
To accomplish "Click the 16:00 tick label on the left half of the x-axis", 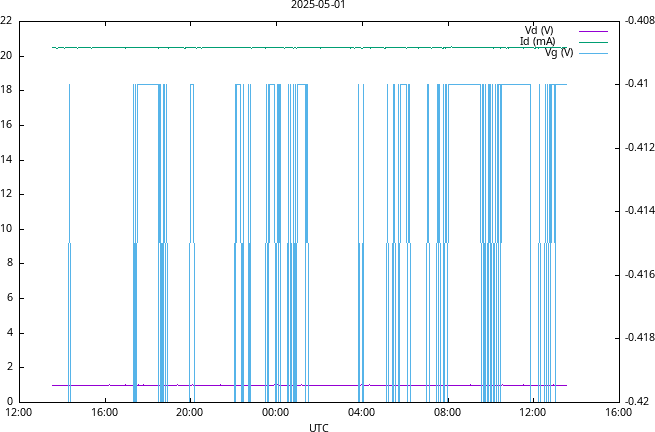I will (104, 412).
